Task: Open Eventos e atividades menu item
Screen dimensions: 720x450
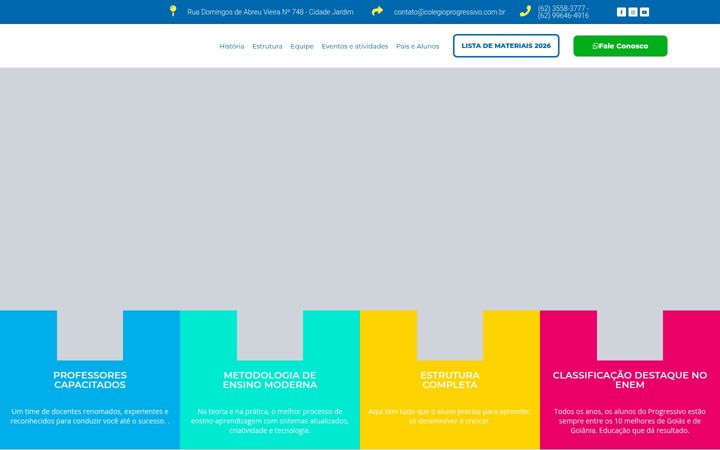Action: (x=354, y=46)
